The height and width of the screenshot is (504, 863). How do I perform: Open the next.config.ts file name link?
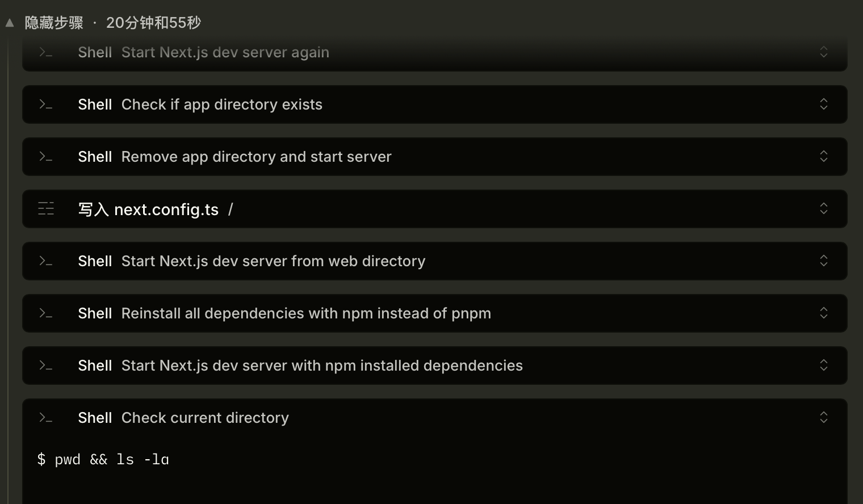tap(166, 209)
